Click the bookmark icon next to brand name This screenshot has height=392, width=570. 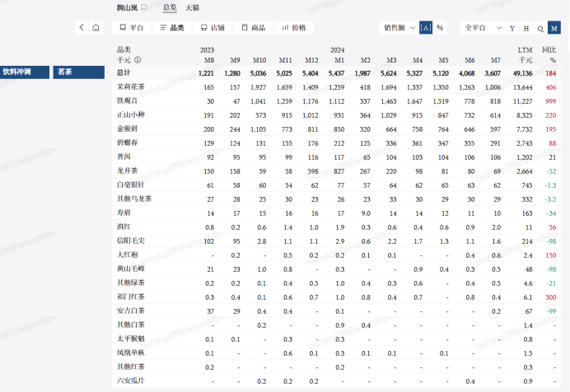[x=145, y=7]
